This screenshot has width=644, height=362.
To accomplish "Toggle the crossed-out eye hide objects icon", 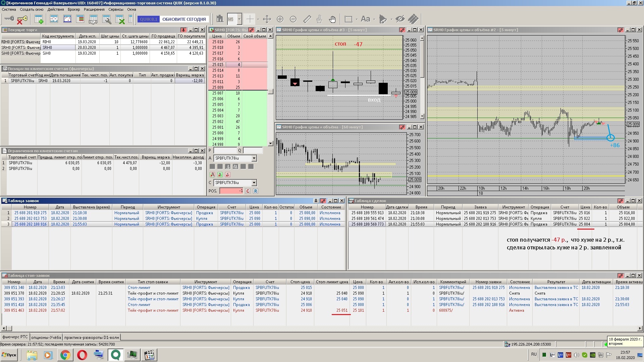I will [400, 19].
